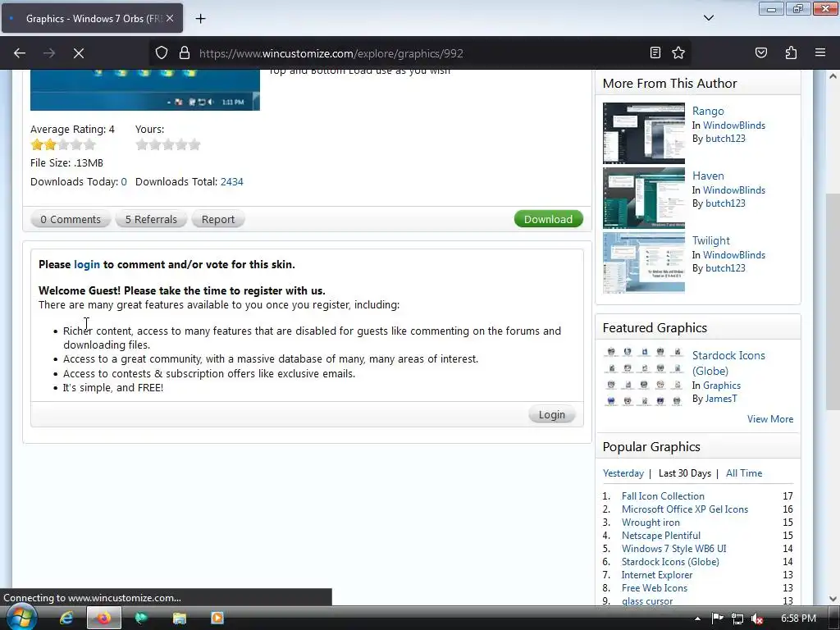Open the Rango title link
This screenshot has width=840, height=630.
click(708, 111)
